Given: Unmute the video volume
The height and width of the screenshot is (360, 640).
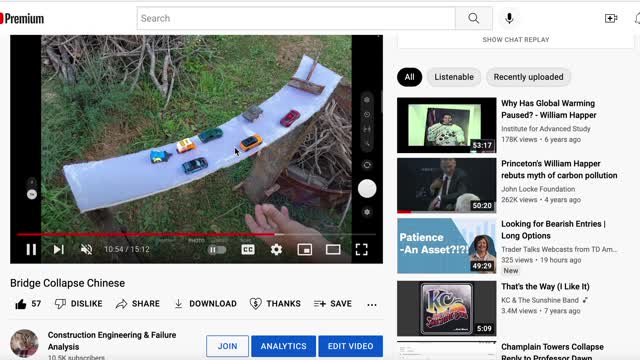Looking at the screenshot, I should pyautogui.click(x=86, y=249).
